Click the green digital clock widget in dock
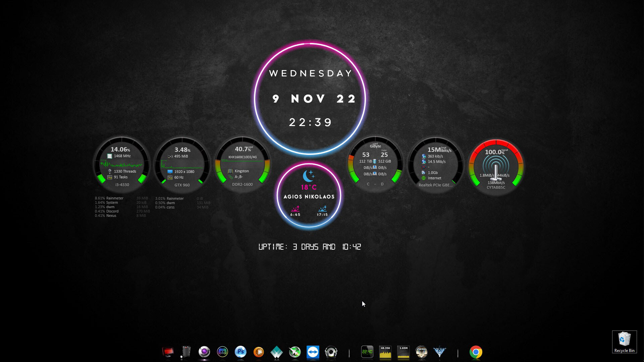Image resolution: width=644 pixels, height=362 pixels. pos(367,352)
